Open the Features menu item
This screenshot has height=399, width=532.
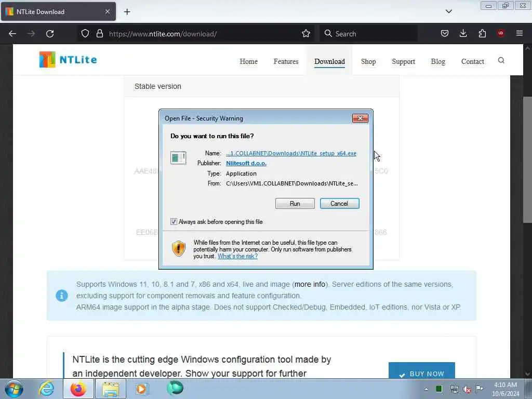pyautogui.click(x=286, y=61)
